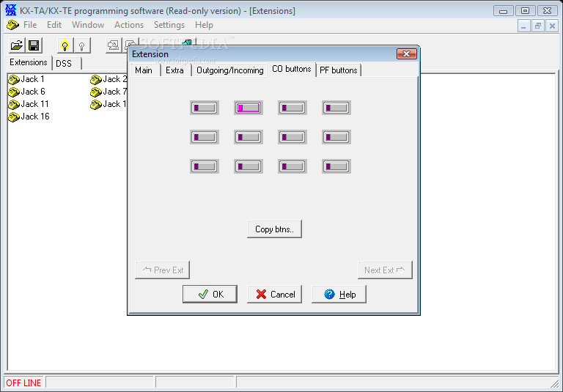Click the Next Ext button
563x392 pixels.
click(x=386, y=270)
